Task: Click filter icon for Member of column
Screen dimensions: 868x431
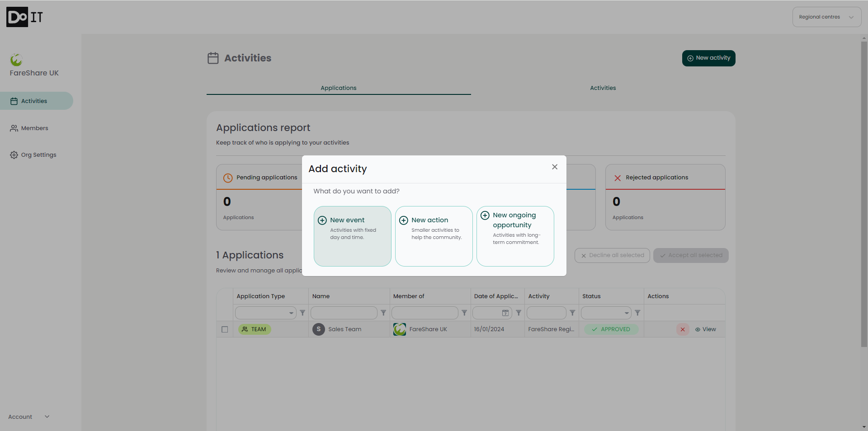Action: (464, 313)
